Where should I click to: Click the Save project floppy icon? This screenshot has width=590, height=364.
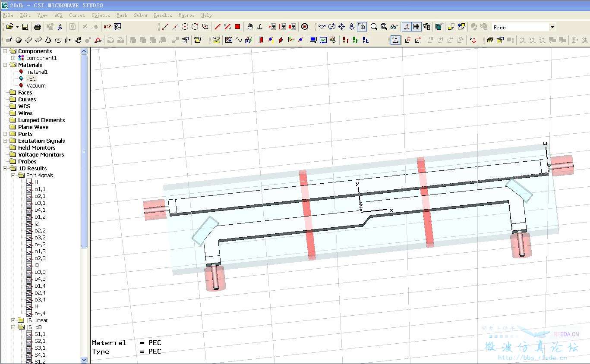click(x=25, y=27)
